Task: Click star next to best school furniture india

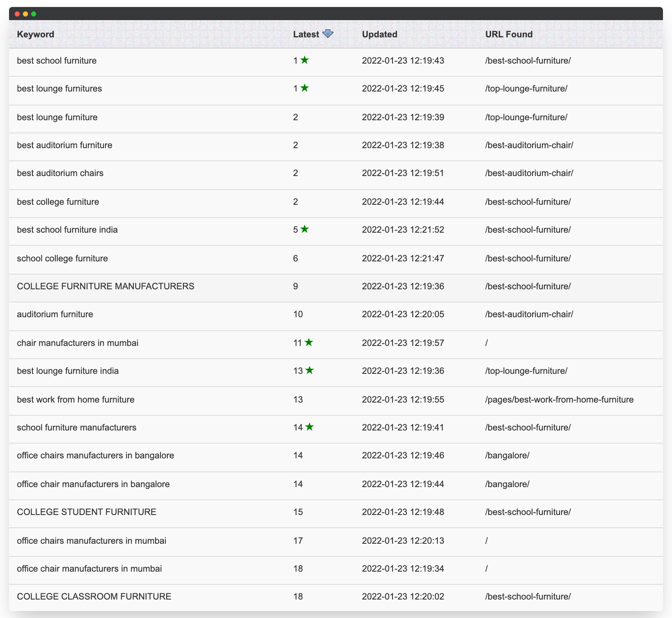Action: [x=304, y=229]
